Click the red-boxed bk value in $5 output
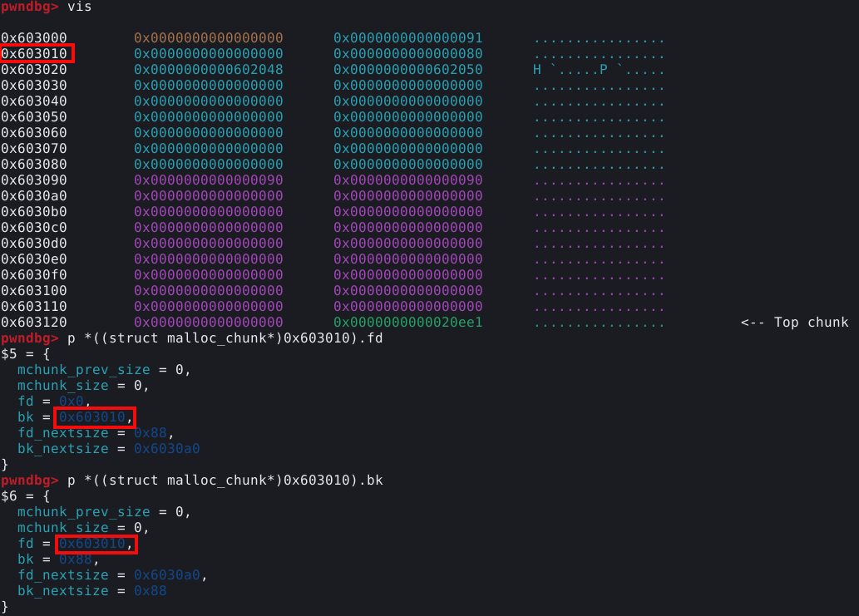The image size is (859, 616). point(91,417)
